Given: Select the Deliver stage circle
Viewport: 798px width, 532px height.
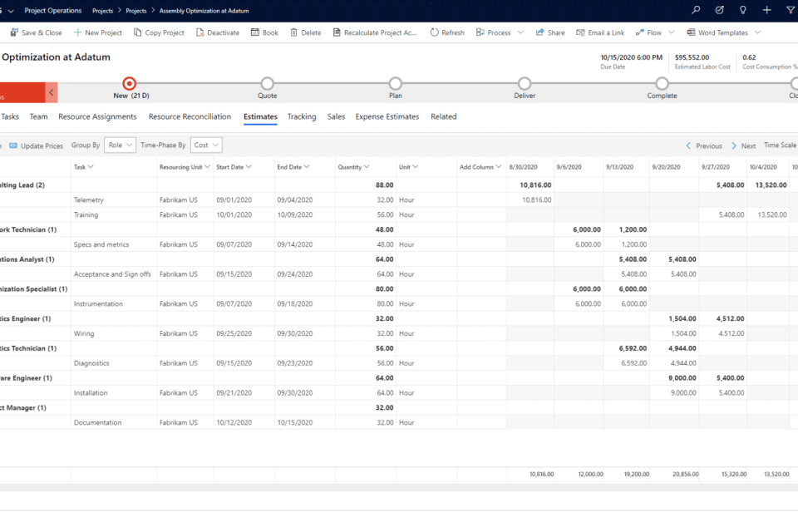Looking at the screenshot, I should point(525,83).
